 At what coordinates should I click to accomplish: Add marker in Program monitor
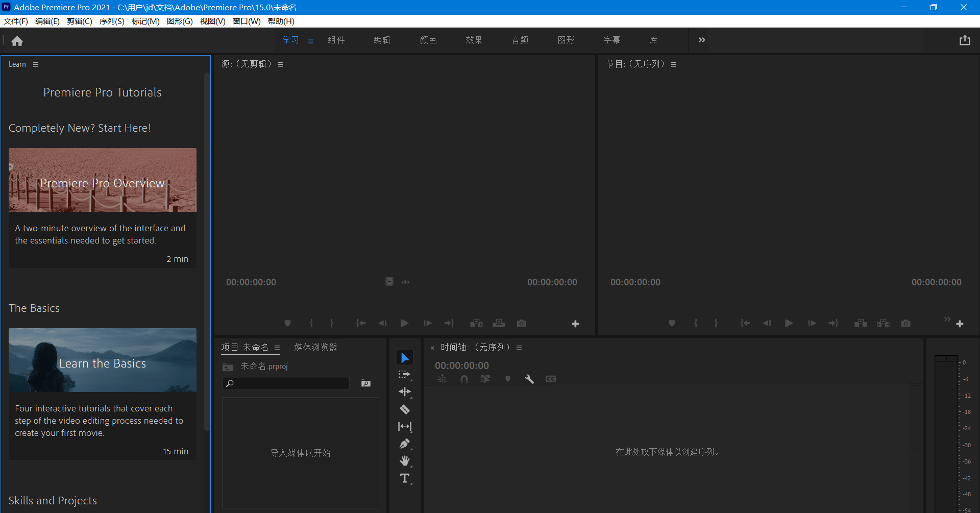(x=672, y=323)
